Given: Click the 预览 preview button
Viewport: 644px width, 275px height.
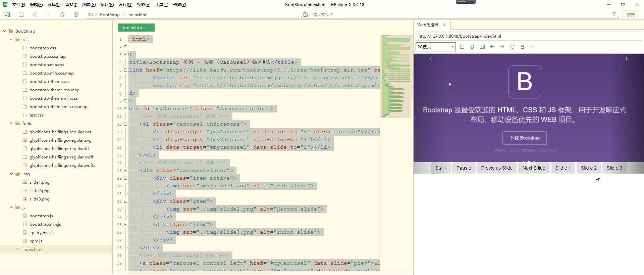Looking at the screenshot, I should pyautogui.click(x=631, y=14).
